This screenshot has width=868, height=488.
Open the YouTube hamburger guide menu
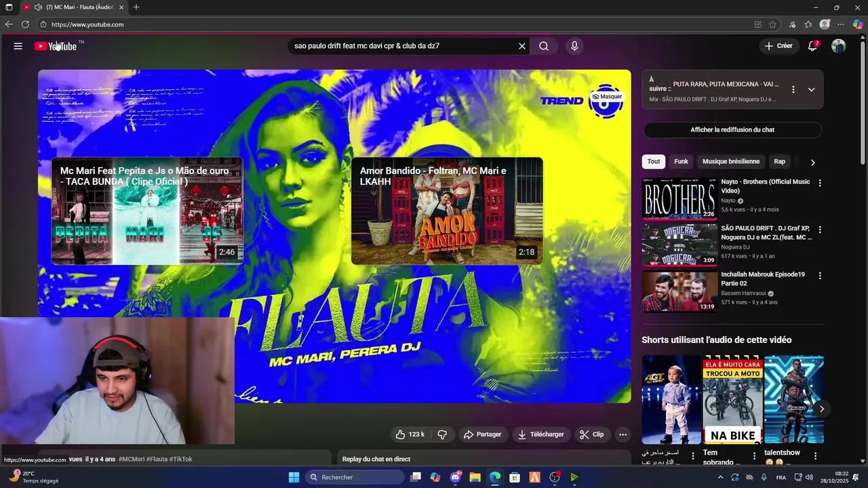pos(18,46)
